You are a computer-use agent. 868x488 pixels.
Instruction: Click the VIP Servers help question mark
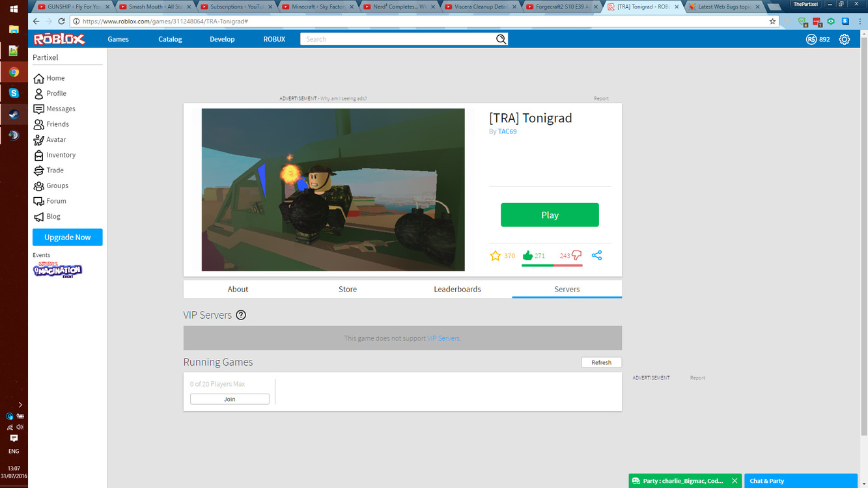241,315
